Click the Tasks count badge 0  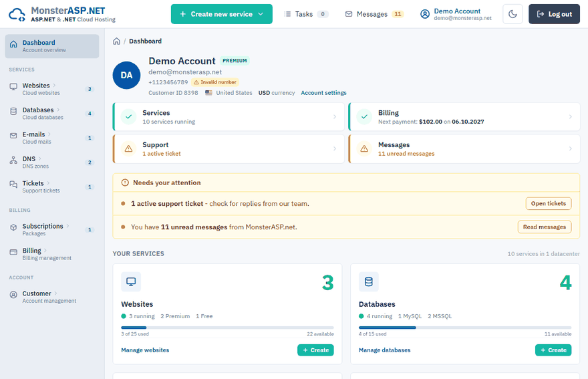point(323,14)
